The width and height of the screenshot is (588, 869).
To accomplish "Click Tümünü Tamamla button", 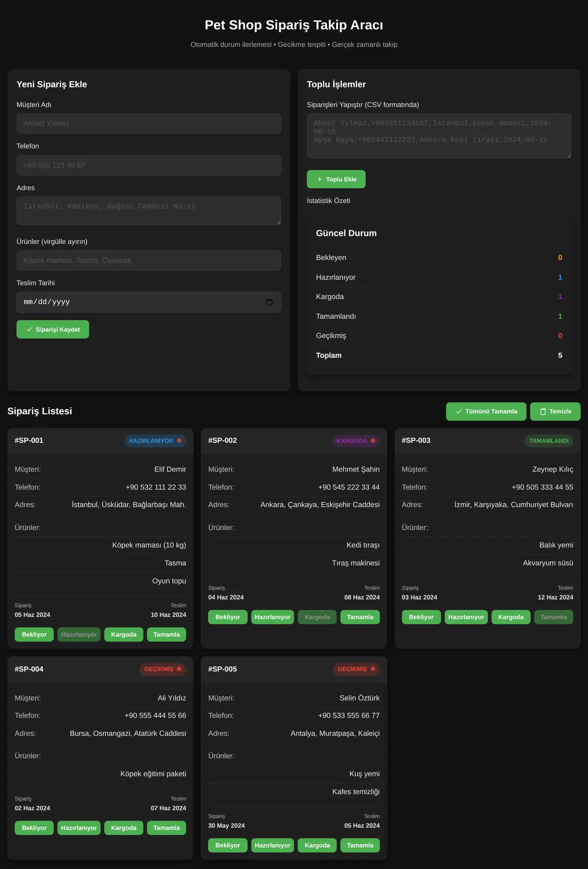I will [x=486, y=411].
